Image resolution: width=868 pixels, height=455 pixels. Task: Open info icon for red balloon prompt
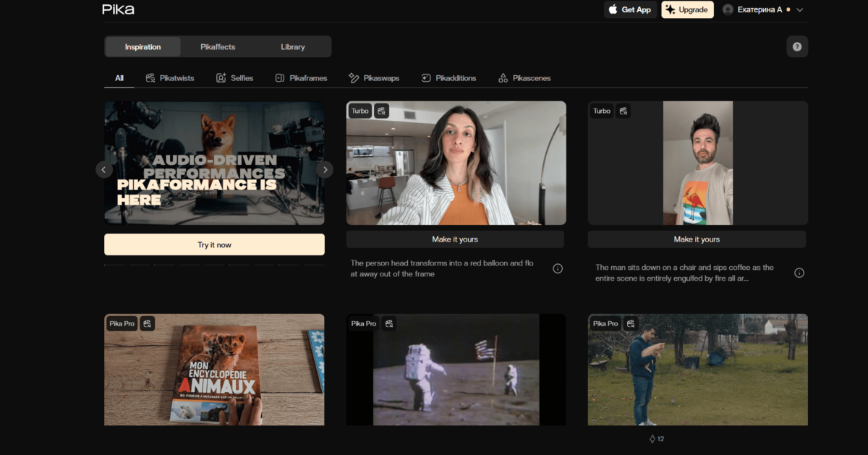(x=558, y=268)
